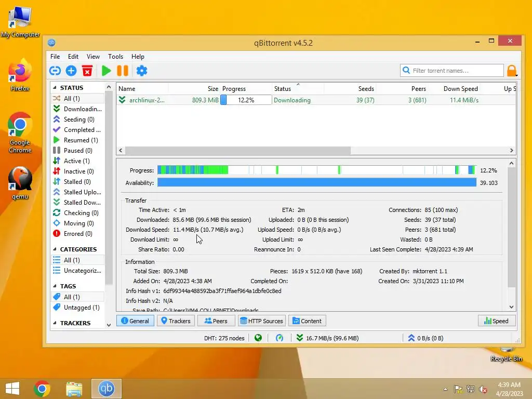The image size is (532, 399).
Task: Select All (1) under Categories
Action: pos(78,260)
